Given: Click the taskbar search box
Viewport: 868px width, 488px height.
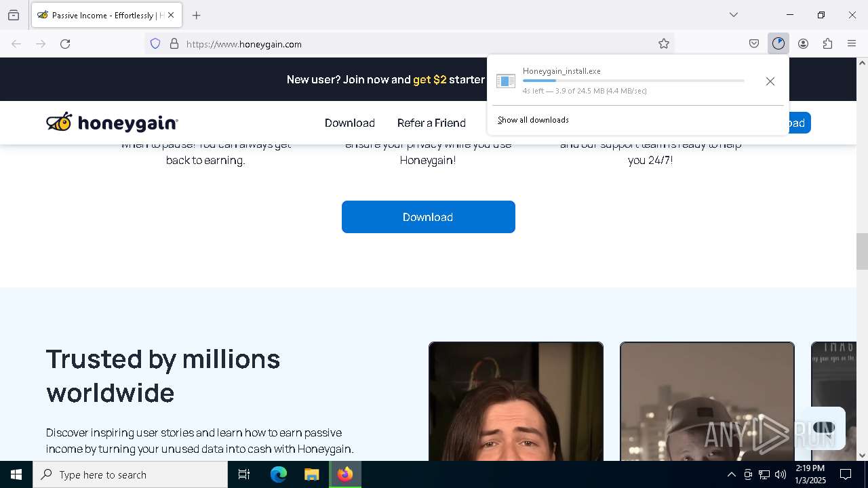Looking at the screenshot, I should click(x=130, y=474).
